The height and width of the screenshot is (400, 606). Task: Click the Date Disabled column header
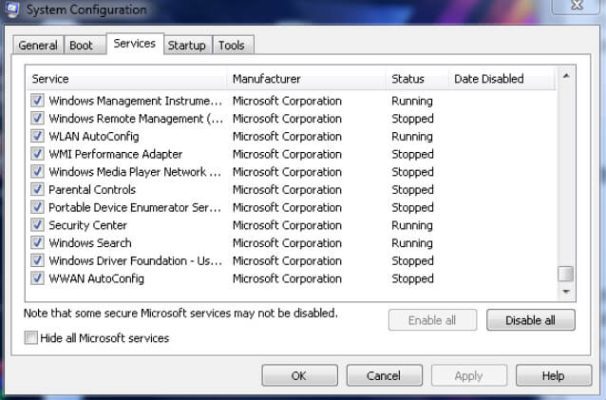point(488,79)
